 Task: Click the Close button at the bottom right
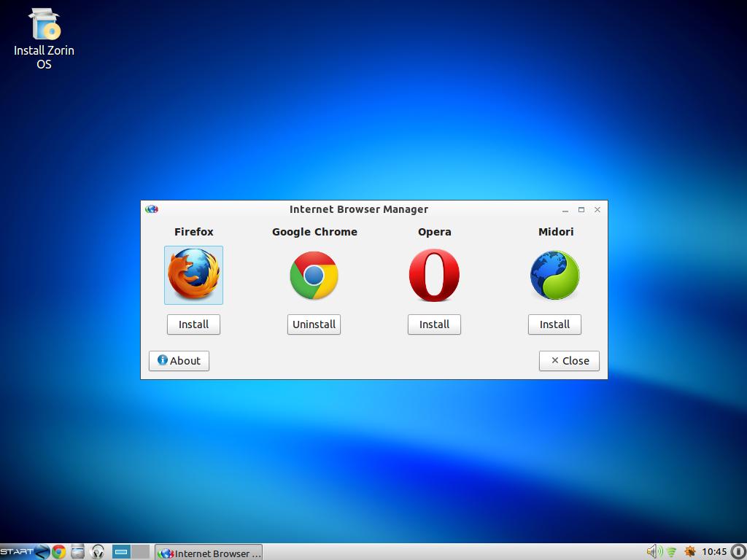569,360
